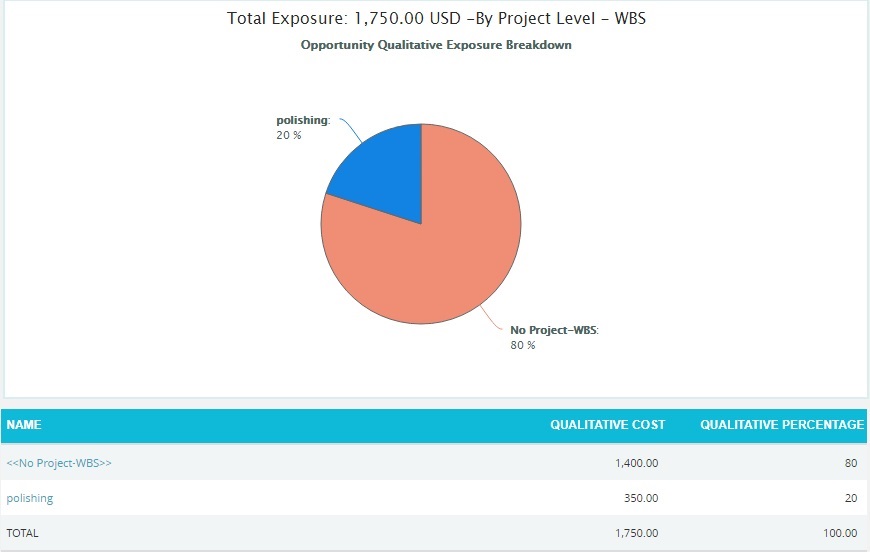Click the Total Exposure chart title
The width and height of the screenshot is (870, 555).
[x=436, y=18]
